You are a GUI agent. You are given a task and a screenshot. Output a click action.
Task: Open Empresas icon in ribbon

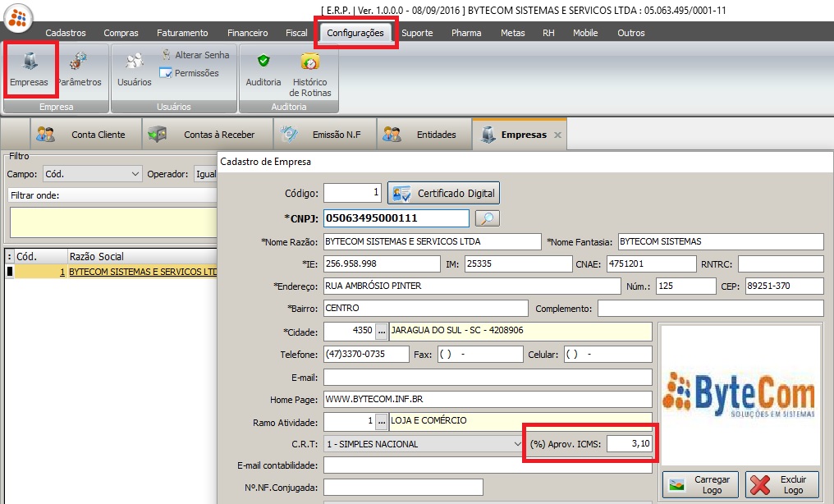click(30, 70)
